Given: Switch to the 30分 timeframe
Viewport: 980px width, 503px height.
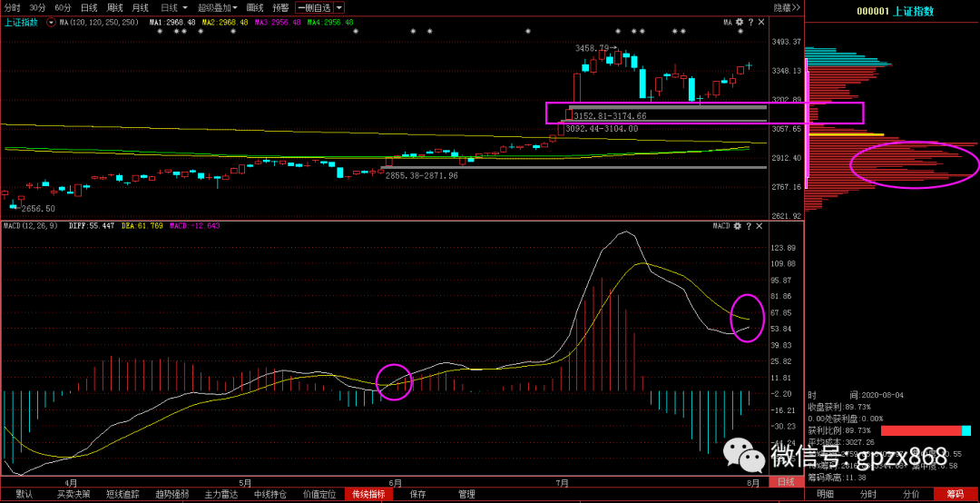Looking at the screenshot, I should (x=37, y=7).
